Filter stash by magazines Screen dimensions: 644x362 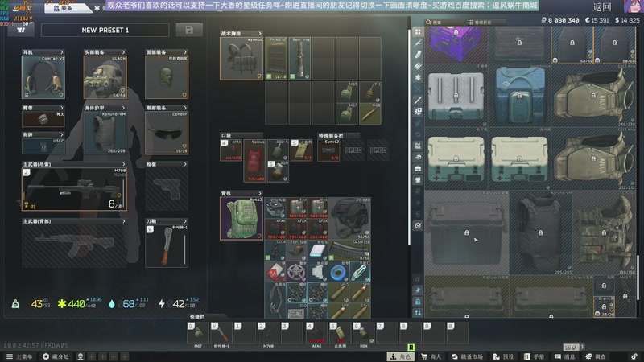coord(418,55)
